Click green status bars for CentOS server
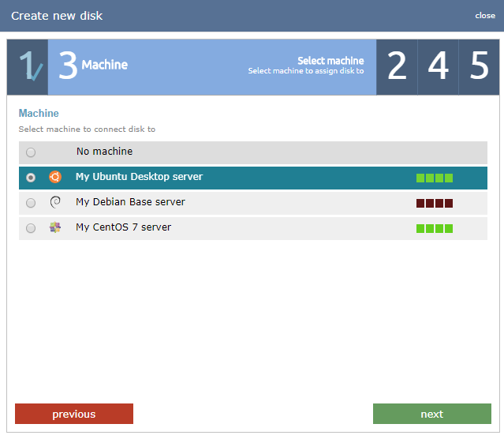This screenshot has width=504, height=439. coord(435,228)
